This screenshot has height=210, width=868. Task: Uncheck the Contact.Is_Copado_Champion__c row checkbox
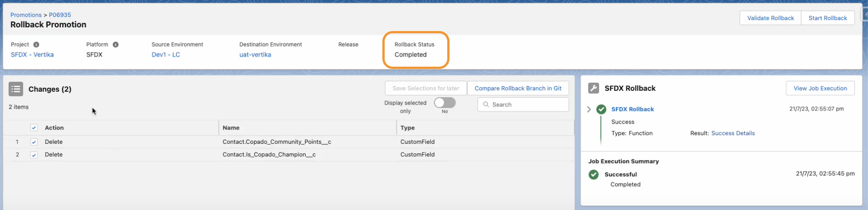[x=34, y=155]
